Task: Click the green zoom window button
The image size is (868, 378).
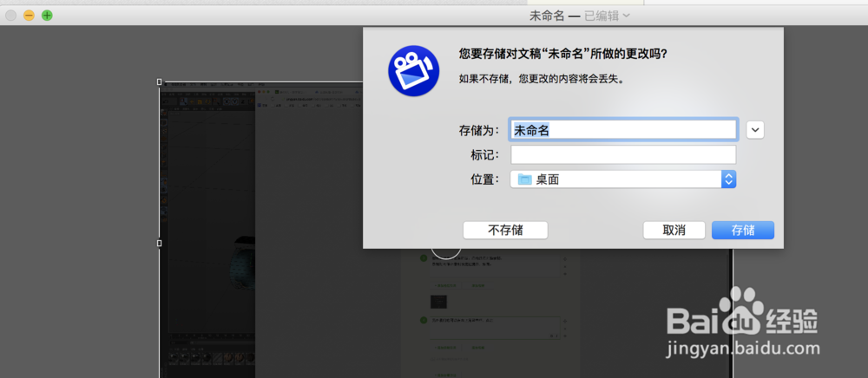Action: point(48,16)
